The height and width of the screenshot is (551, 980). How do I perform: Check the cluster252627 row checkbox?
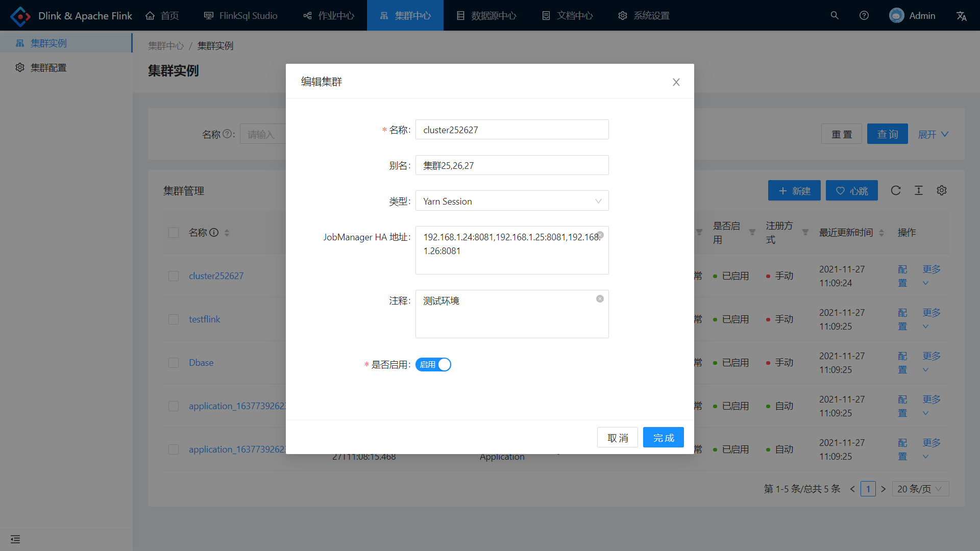174,276
